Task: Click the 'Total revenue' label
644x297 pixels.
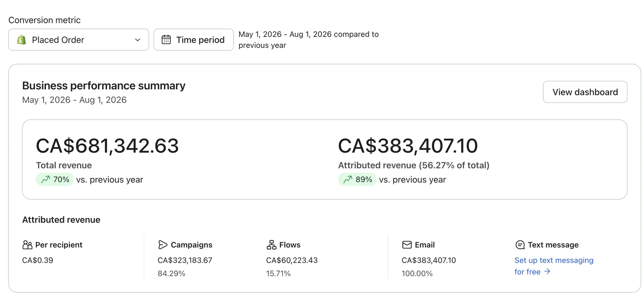Action: [64, 165]
